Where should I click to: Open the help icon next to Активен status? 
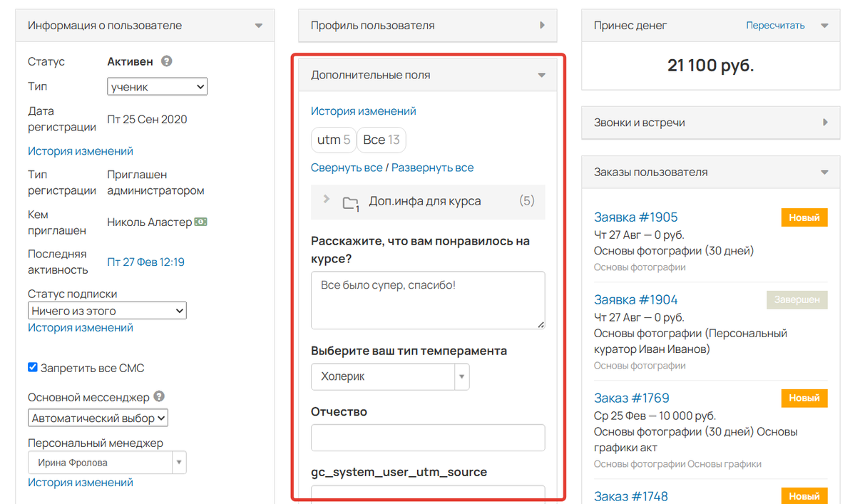tap(166, 61)
